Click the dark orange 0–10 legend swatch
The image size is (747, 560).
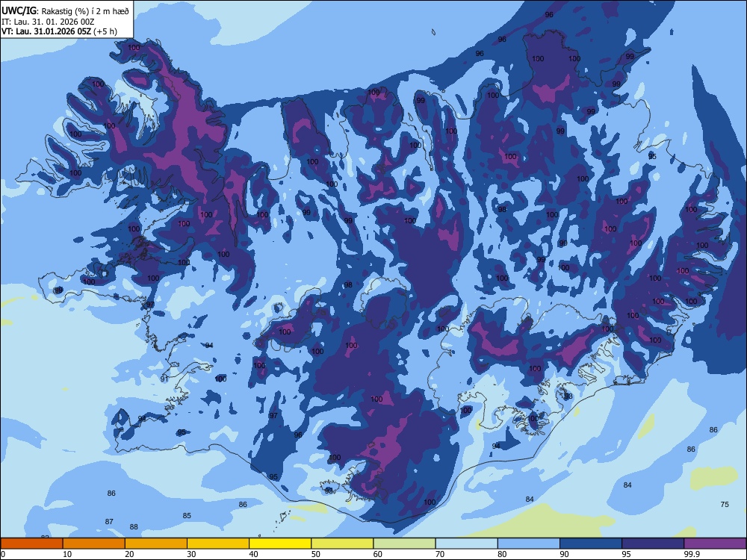click(x=31, y=544)
